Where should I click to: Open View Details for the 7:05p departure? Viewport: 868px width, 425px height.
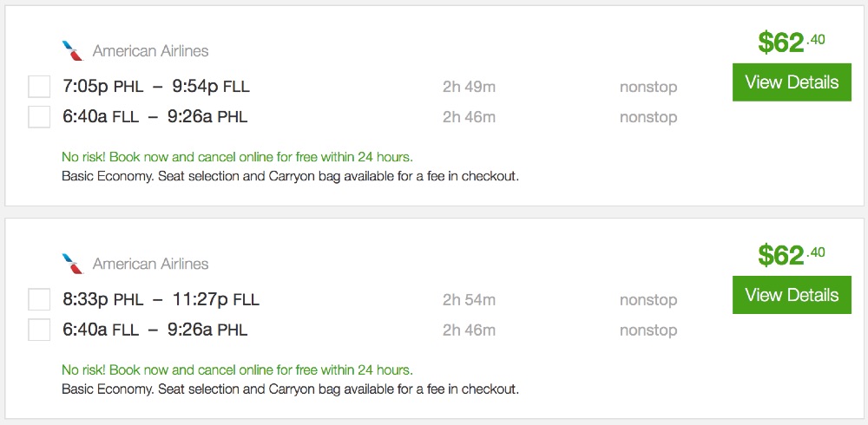click(x=792, y=82)
